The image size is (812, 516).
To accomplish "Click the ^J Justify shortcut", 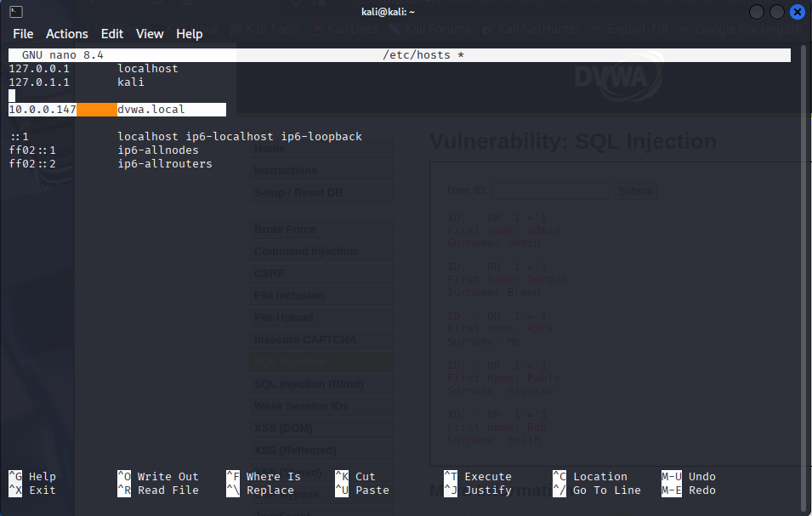I will tap(478, 490).
